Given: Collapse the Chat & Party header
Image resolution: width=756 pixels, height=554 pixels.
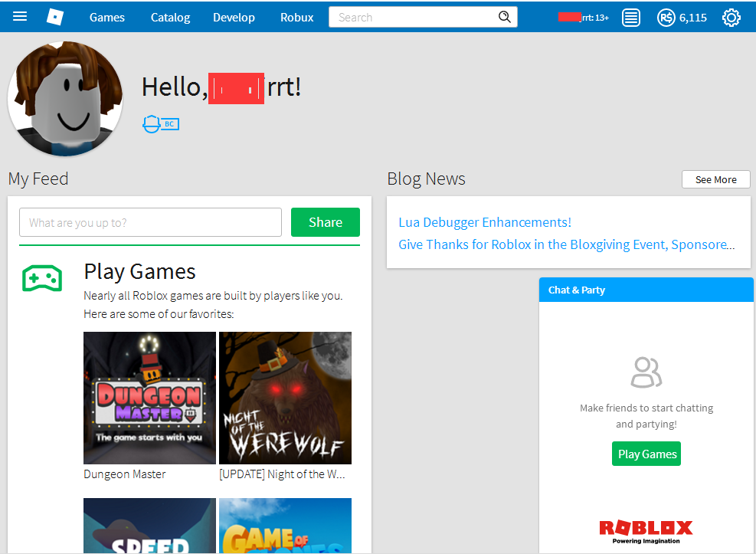Looking at the screenshot, I should pyautogui.click(x=646, y=290).
